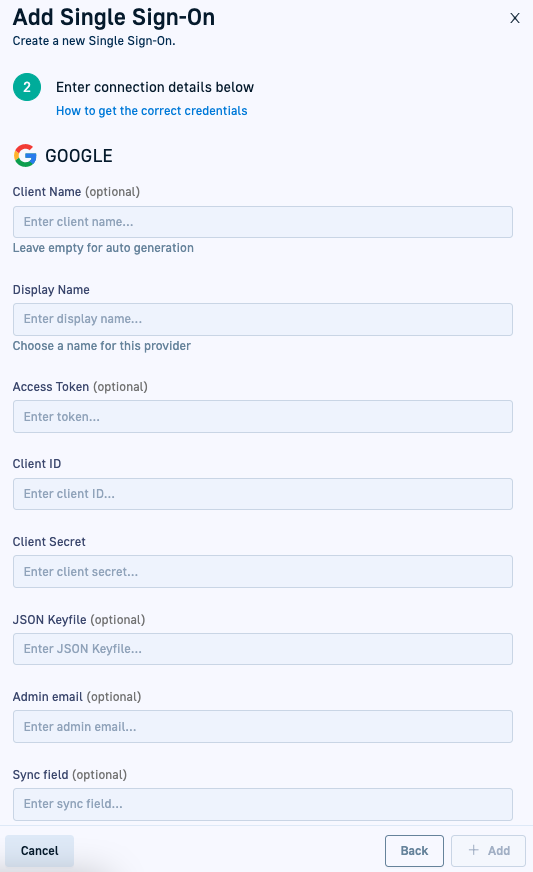533x872 pixels.
Task: Open How to get the correct credentials
Action: 151,111
